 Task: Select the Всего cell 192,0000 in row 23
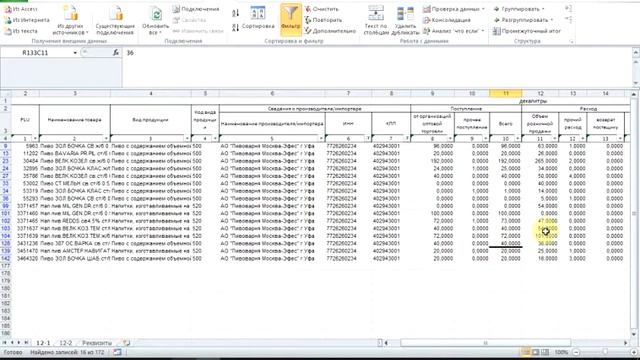506,161
